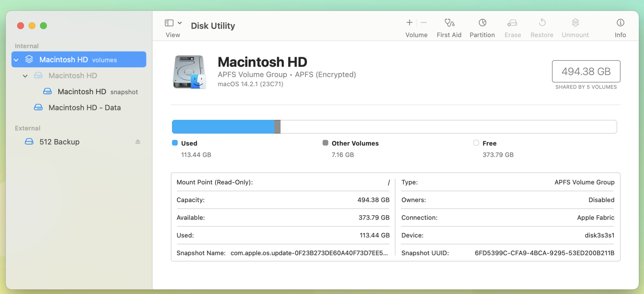Click the External section header
Image resolution: width=644 pixels, height=294 pixels.
pyautogui.click(x=28, y=128)
